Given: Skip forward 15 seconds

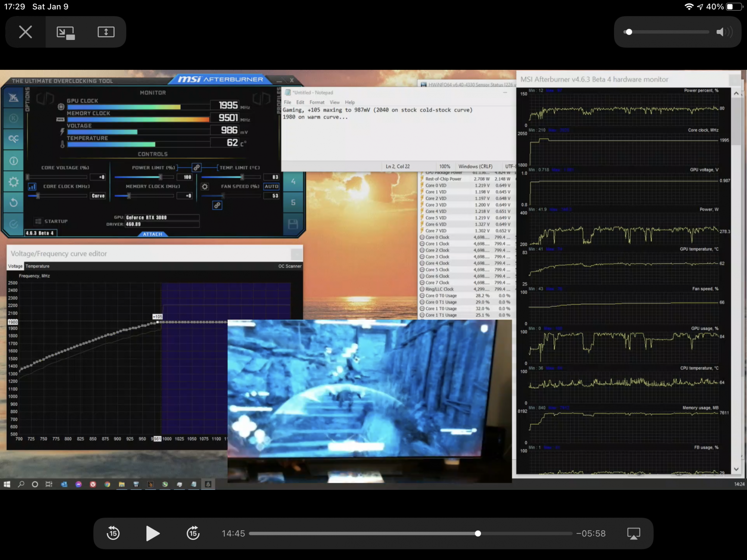Looking at the screenshot, I should tap(193, 533).
